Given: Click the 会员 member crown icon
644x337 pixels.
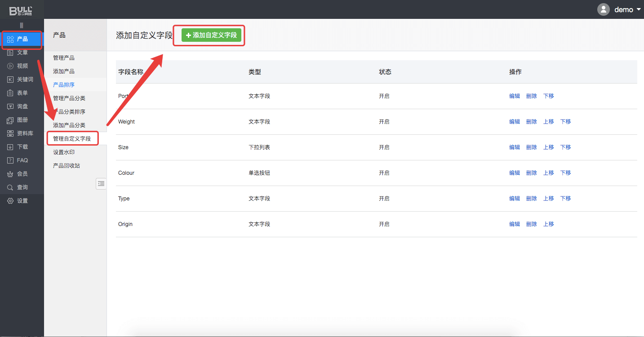Looking at the screenshot, I should 10,174.
